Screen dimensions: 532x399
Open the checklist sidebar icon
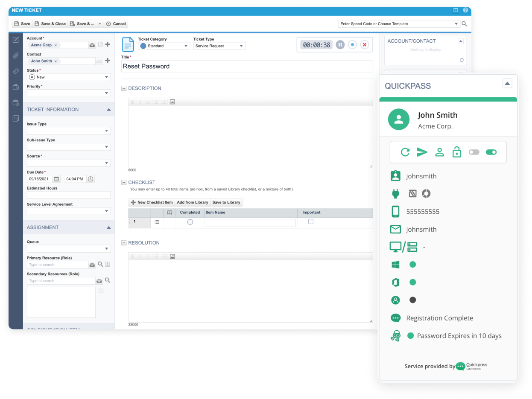click(x=16, y=118)
